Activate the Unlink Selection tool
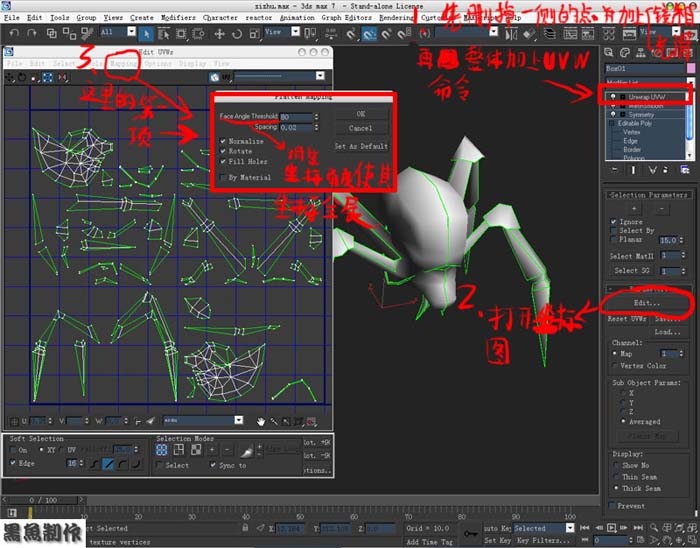 pyautogui.click(x=69, y=33)
